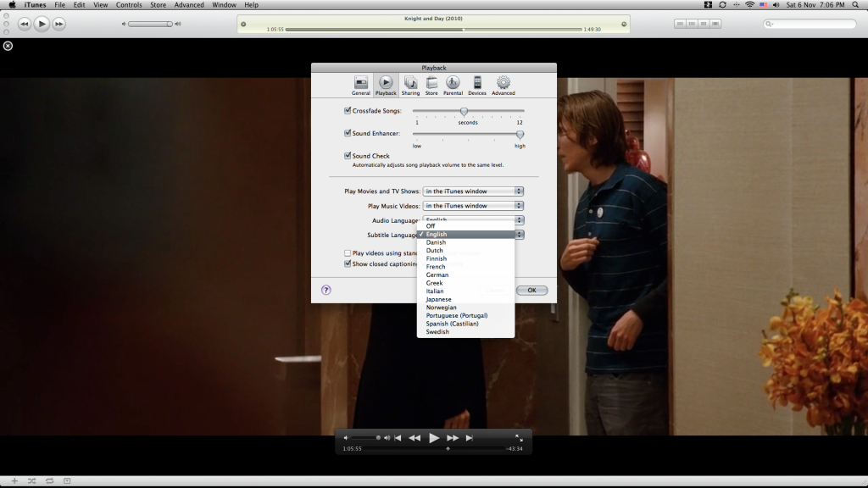Screen dimensions: 868x488
Task: Open the Apple menu
Action: [12, 5]
